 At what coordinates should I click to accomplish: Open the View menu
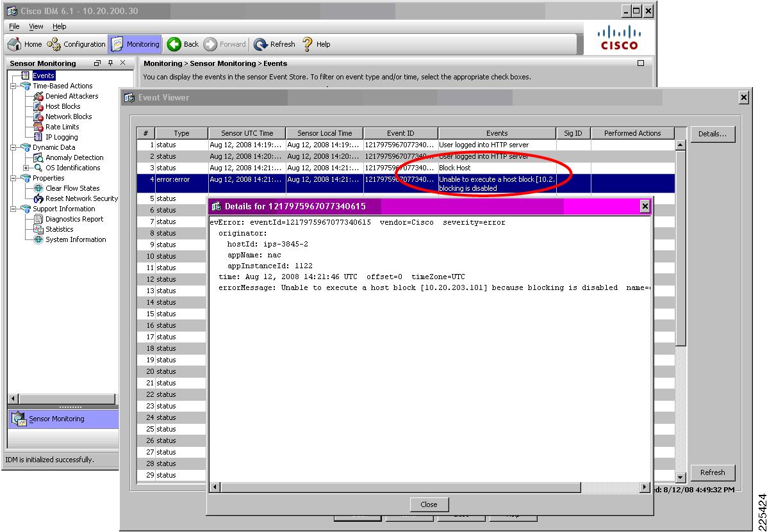[36, 26]
